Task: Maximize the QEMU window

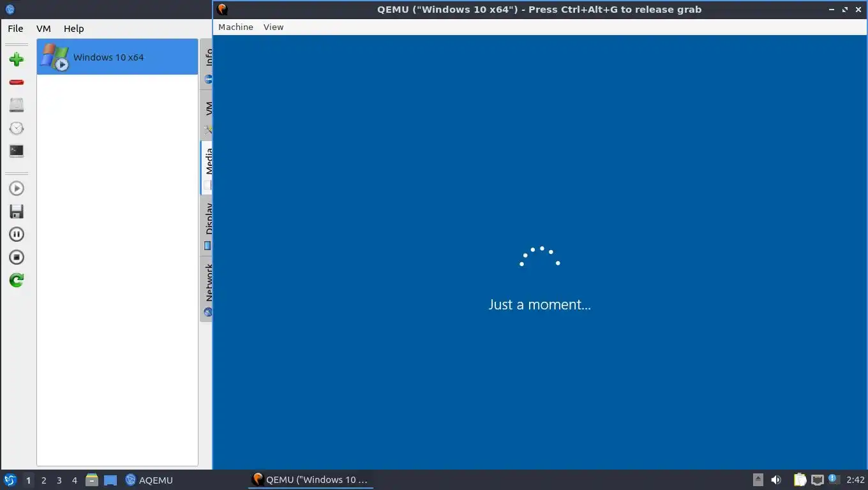Action: 845,10
